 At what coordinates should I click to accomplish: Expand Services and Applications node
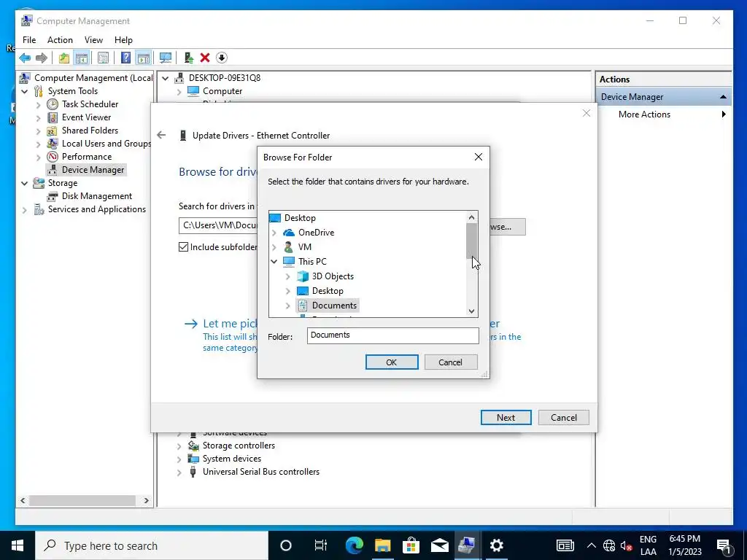pyautogui.click(x=24, y=209)
